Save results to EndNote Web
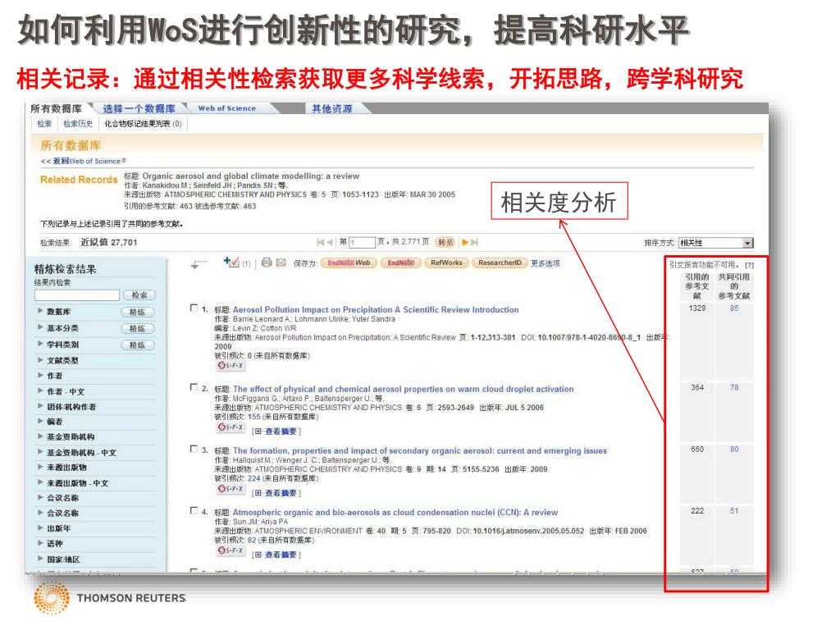 (x=349, y=263)
